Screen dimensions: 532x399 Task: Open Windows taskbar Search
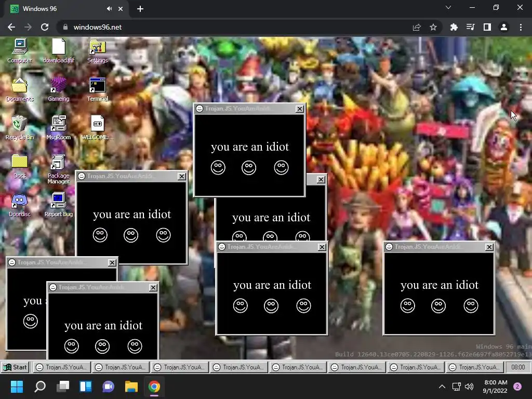pos(40,387)
